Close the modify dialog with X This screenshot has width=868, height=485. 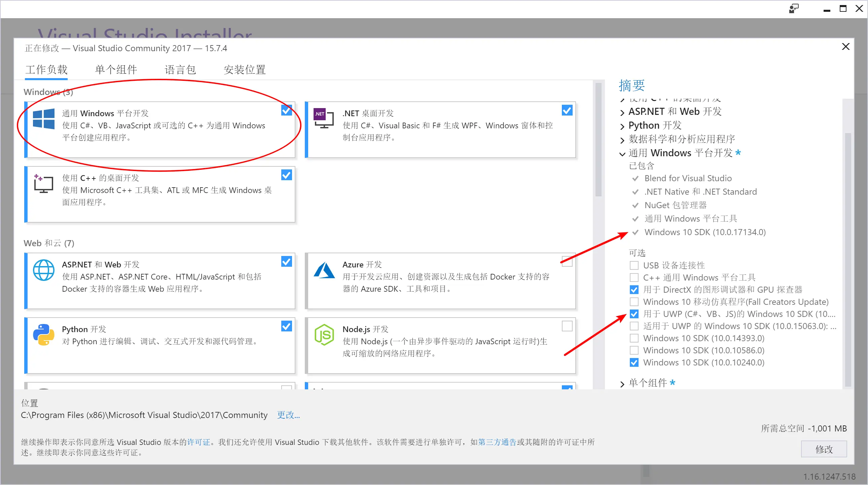[845, 46]
